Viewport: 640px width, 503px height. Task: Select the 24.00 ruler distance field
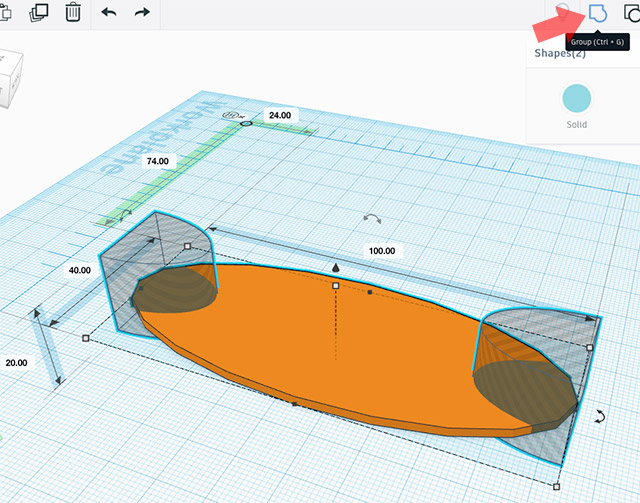(280, 116)
